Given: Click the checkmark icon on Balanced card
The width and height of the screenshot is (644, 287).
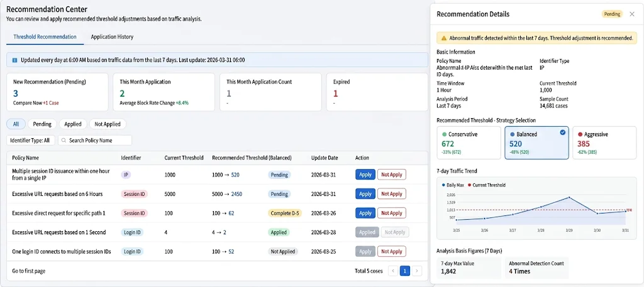Looking at the screenshot, I should tap(563, 132).
